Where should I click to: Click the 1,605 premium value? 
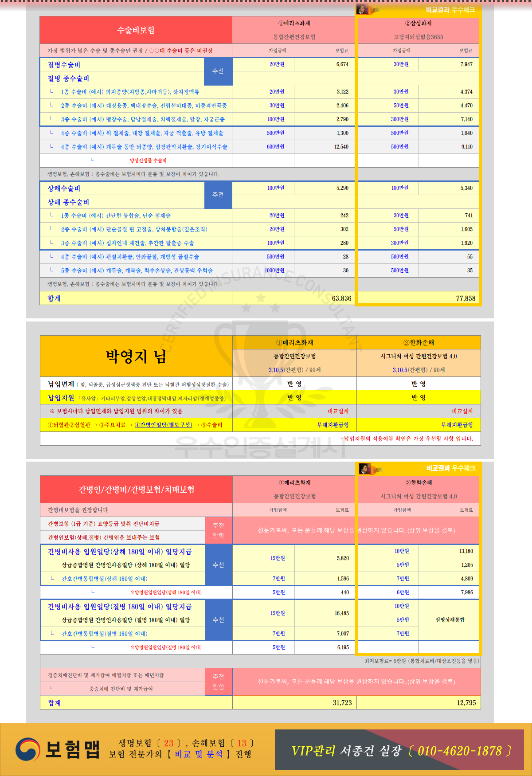[x=466, y=229]
